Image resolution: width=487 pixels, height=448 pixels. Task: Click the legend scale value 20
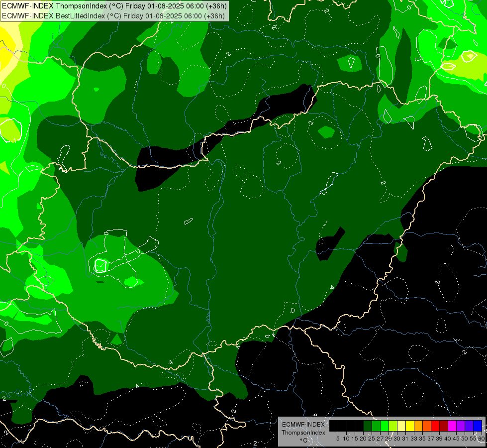pos(363,439)
